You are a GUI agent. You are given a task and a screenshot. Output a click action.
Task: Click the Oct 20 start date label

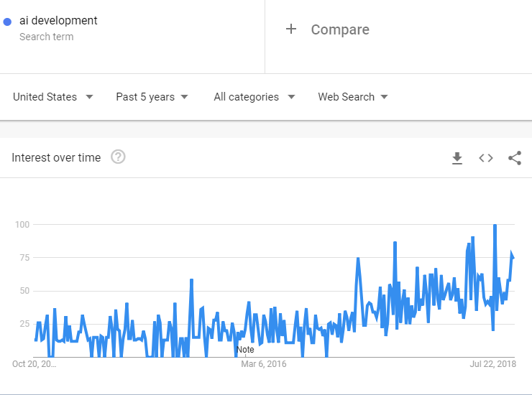pyautogui.click(x=35, y=364)
